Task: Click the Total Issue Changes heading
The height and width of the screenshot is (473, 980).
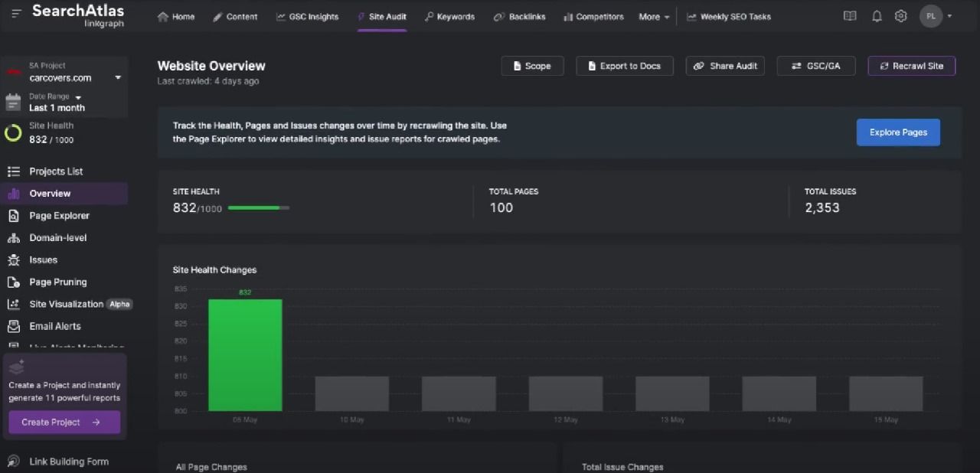Action: tap(622, 467)
